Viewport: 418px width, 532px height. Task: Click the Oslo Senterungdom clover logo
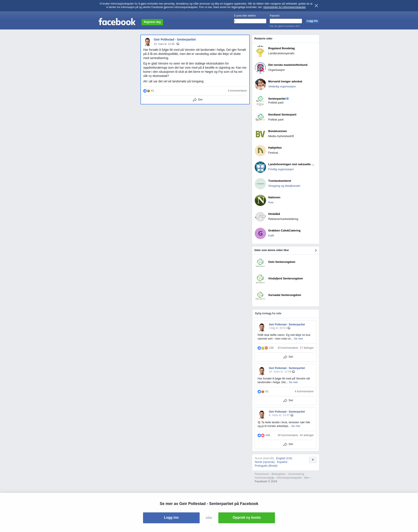point(260,263)
